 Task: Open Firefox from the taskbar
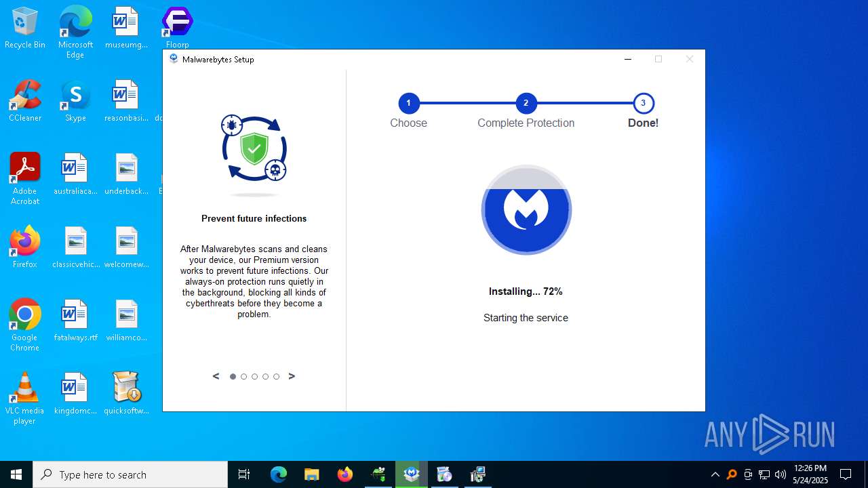(x=345, y=474)
